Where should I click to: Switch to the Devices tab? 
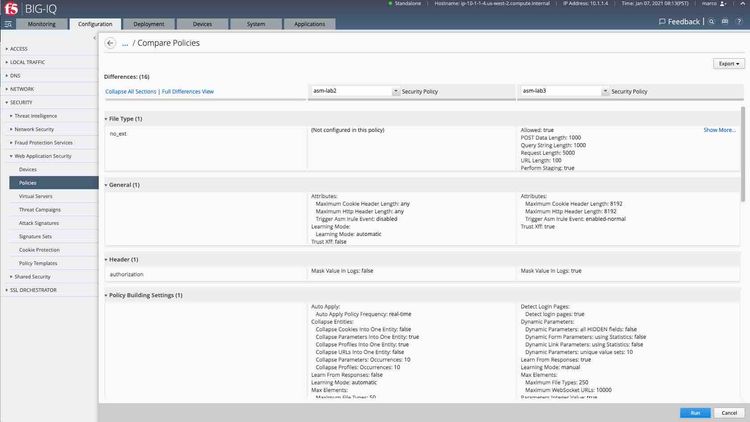(x=202, y=24)
